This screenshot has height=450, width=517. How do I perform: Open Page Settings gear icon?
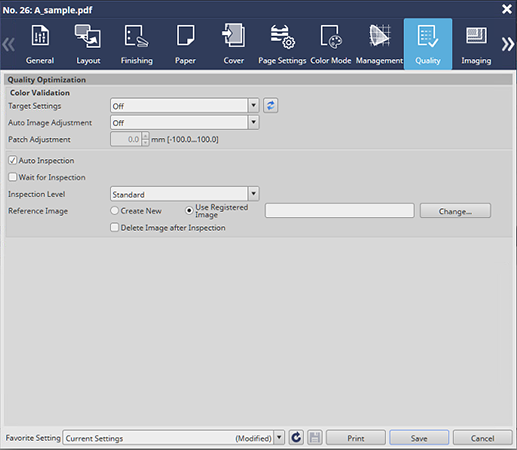pyautogui.click(x=282, y=36)
